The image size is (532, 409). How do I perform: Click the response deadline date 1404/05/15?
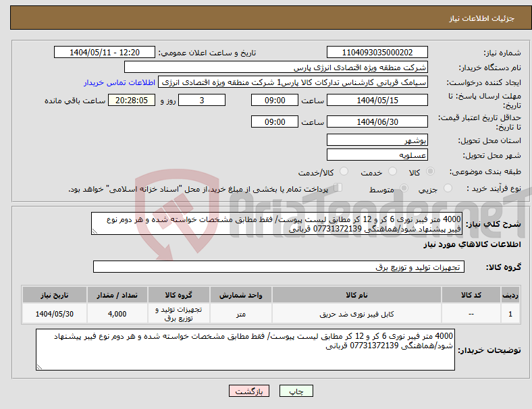pos(377,101)
